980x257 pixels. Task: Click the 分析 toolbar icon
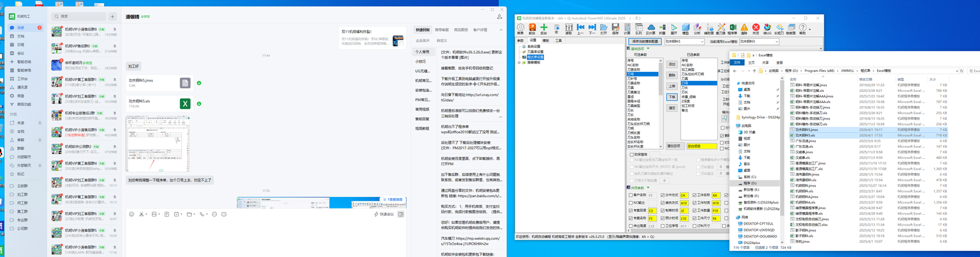[698, 28]
